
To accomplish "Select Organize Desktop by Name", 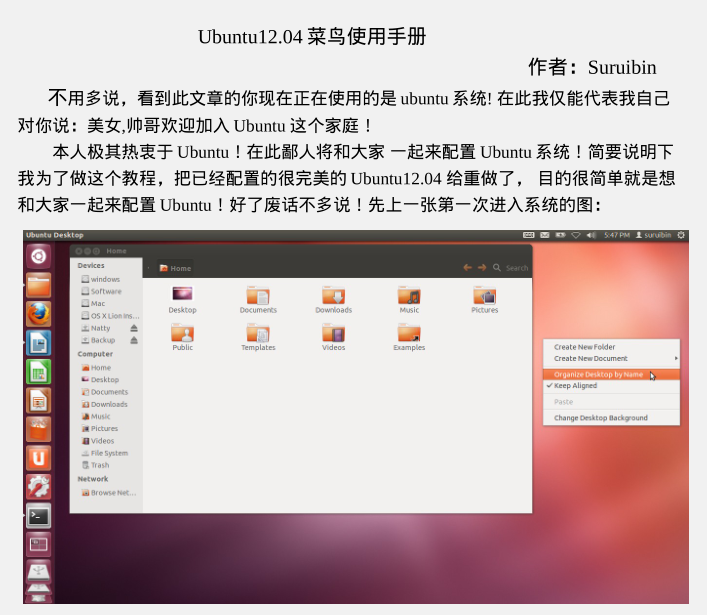I will click(611, 375).
